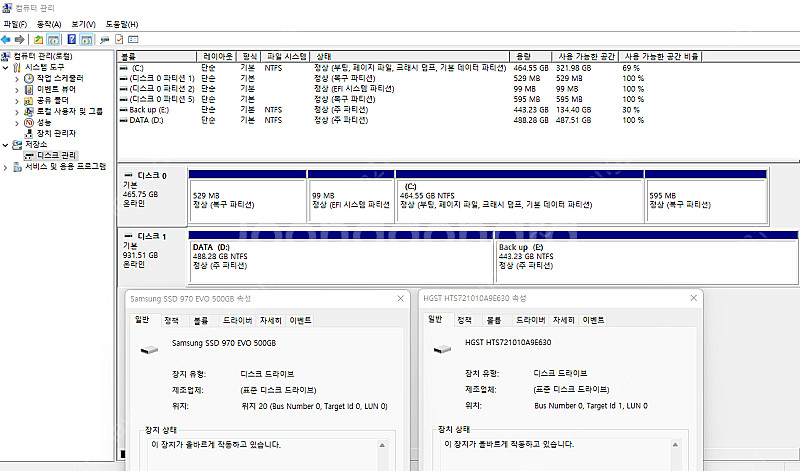Screen dimensions: 800x471
Task: Toggle the Show/Hide Console Tree icon
Action: [x=53, y=39]
